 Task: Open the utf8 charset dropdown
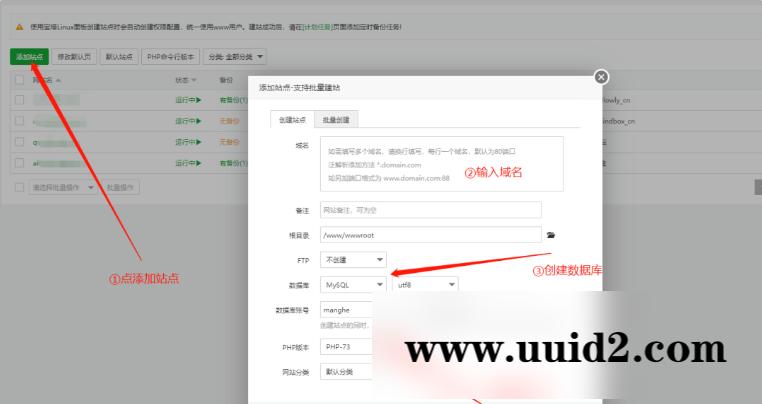(x=425, y=285)
